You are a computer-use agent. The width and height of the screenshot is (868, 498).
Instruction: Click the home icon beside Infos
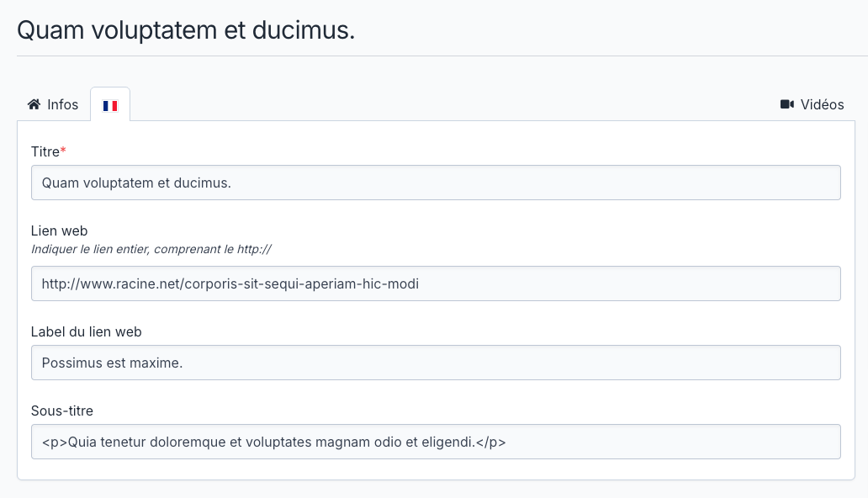click(32, 104)
